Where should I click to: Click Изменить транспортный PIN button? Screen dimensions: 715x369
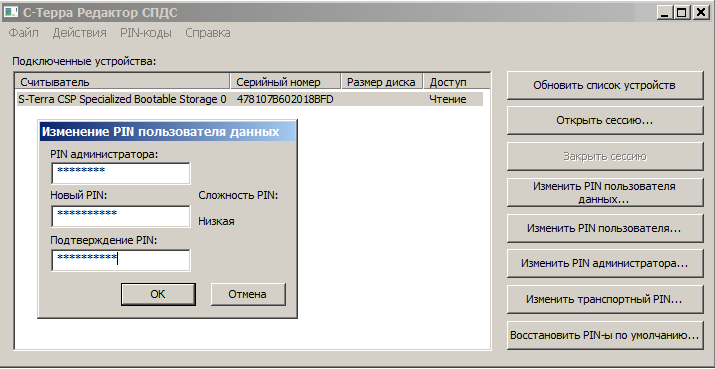[x=605, y=299]
